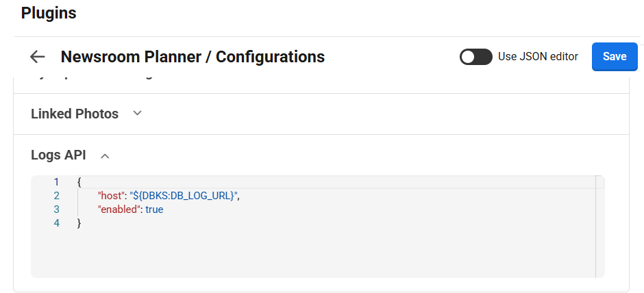The width and height of the screenshot is (644, 293).
Task: Toggle the Use JSON editor switch
Action: coord(476,57)
